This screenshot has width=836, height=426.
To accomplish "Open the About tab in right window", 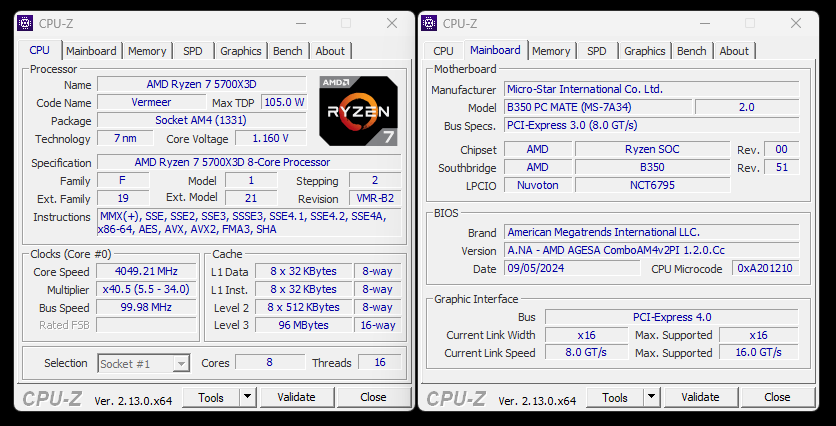I will [x=734, y=51].
